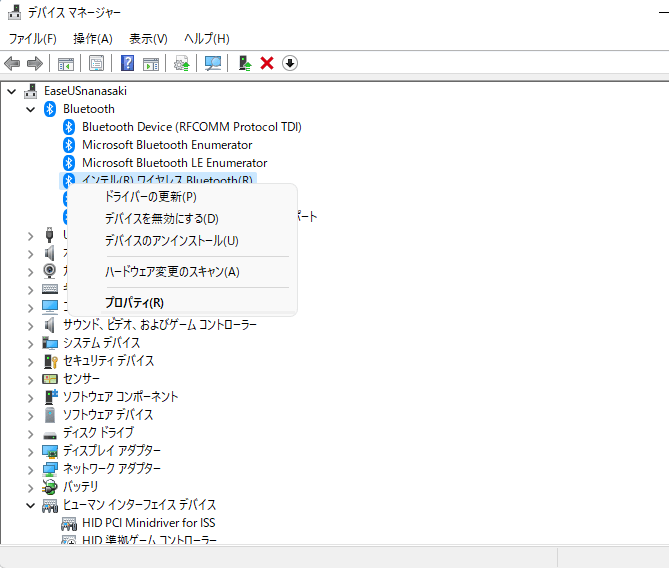The image size is (669, 568).
Task: Collapse the EaseUSnanasaki root node
Action: [x=12, y=91]
